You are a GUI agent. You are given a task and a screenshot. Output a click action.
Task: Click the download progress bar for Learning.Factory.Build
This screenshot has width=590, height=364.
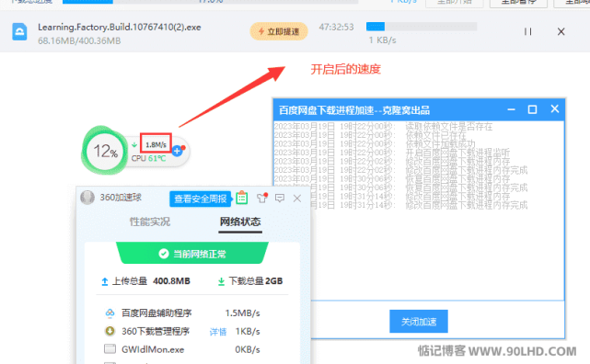(x=422, y=27)
